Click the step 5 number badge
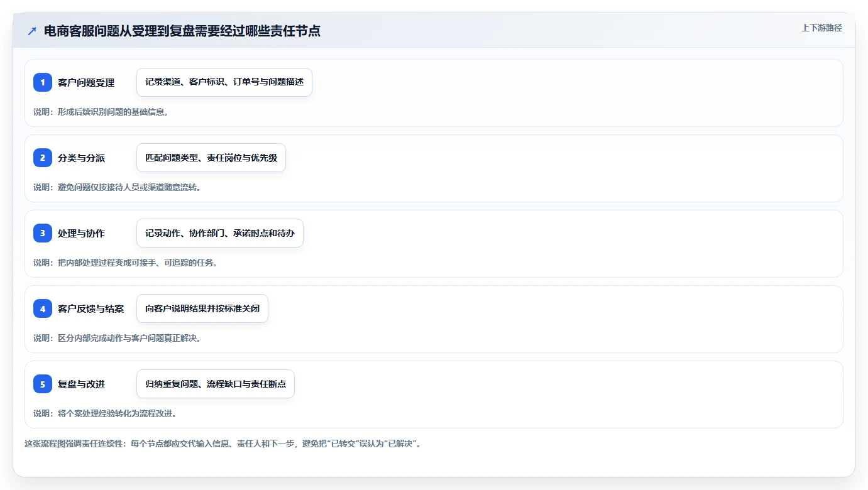 coord(43,384)
